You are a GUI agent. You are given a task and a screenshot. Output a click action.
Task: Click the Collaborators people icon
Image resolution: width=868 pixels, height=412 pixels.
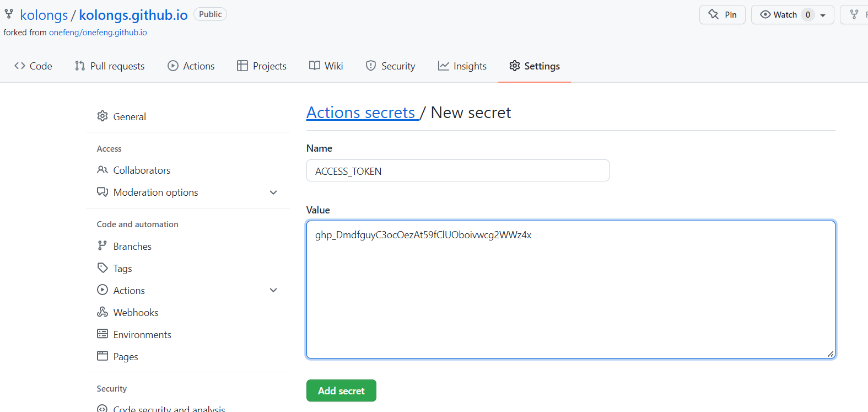click(103, 170)
